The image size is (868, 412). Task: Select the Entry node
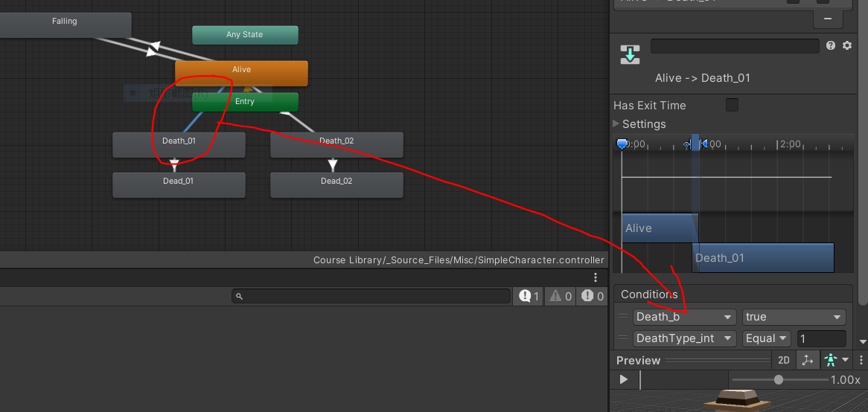coord(245,102)
